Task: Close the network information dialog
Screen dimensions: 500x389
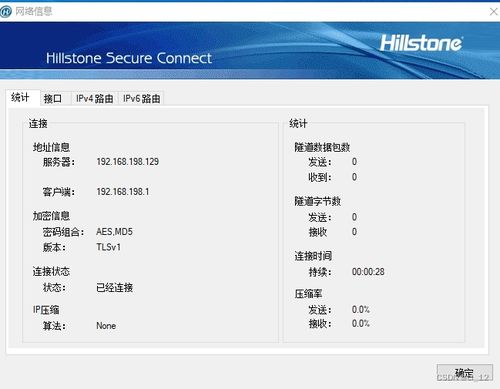Action: tap(494, 12)
